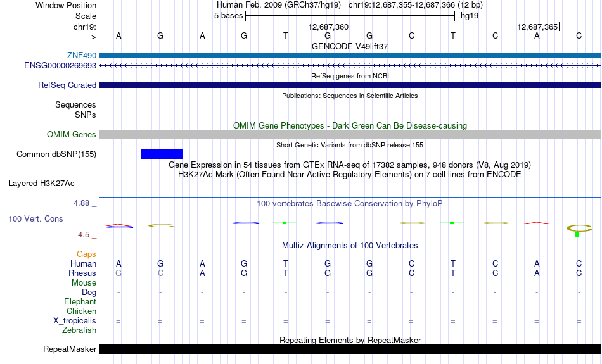The width and height of the screenshot is (602, 364).
Task: Click the Zebrafish species label
Action: 79,330
